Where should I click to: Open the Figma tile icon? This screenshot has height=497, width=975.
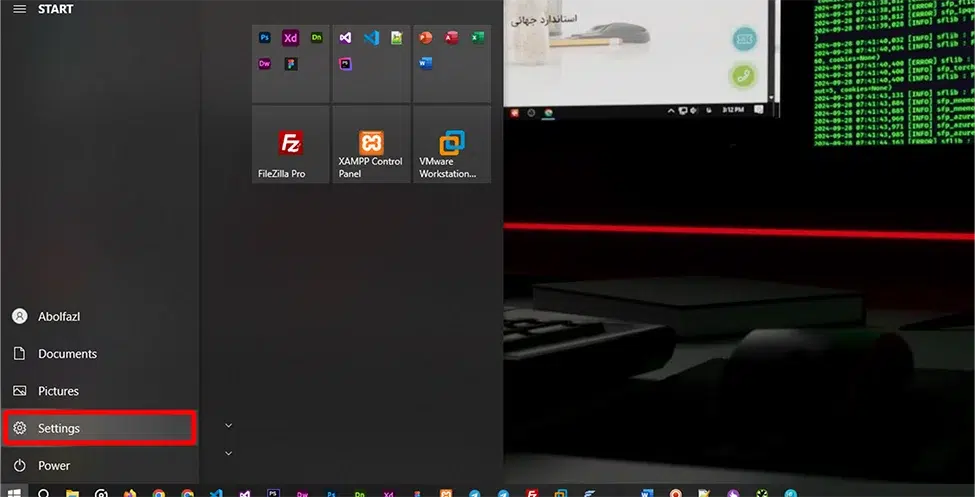(291, 64)
